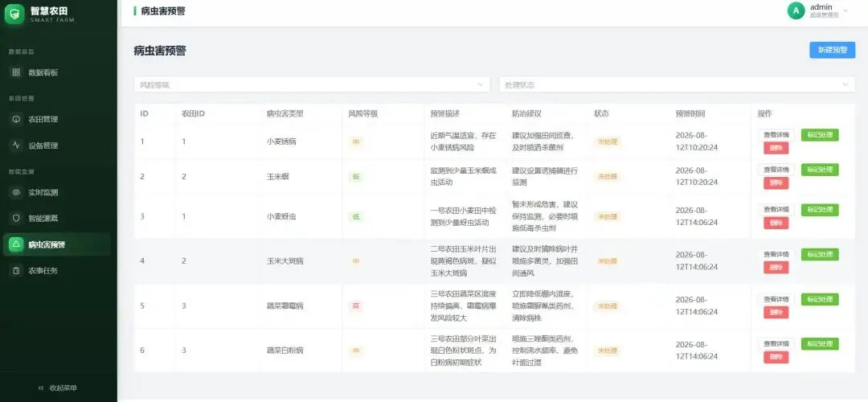Click the admin username text

pos(821,6)
